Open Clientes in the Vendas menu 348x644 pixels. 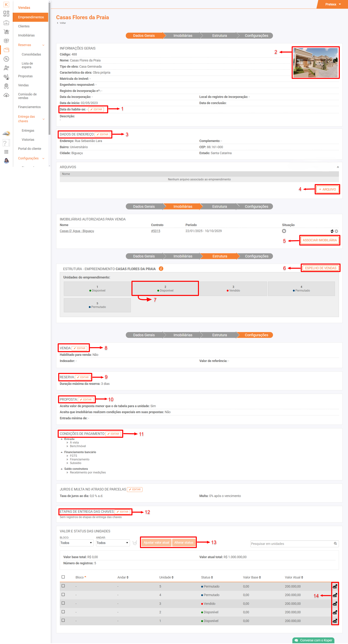coord(24,26)
